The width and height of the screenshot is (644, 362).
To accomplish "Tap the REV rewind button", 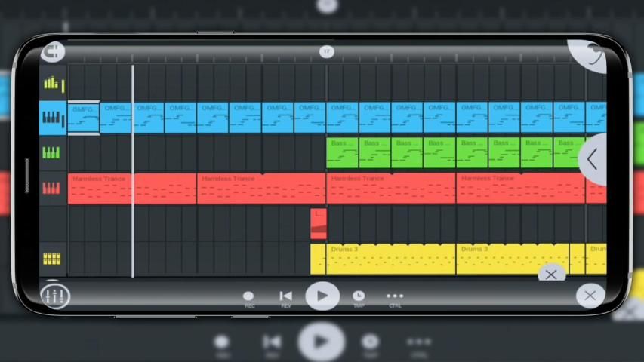I will [x=285, y=296].
